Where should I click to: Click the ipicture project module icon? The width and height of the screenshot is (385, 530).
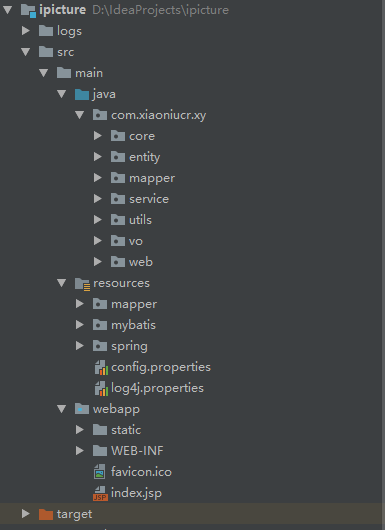pyautogui.click(x=28, y=10)
